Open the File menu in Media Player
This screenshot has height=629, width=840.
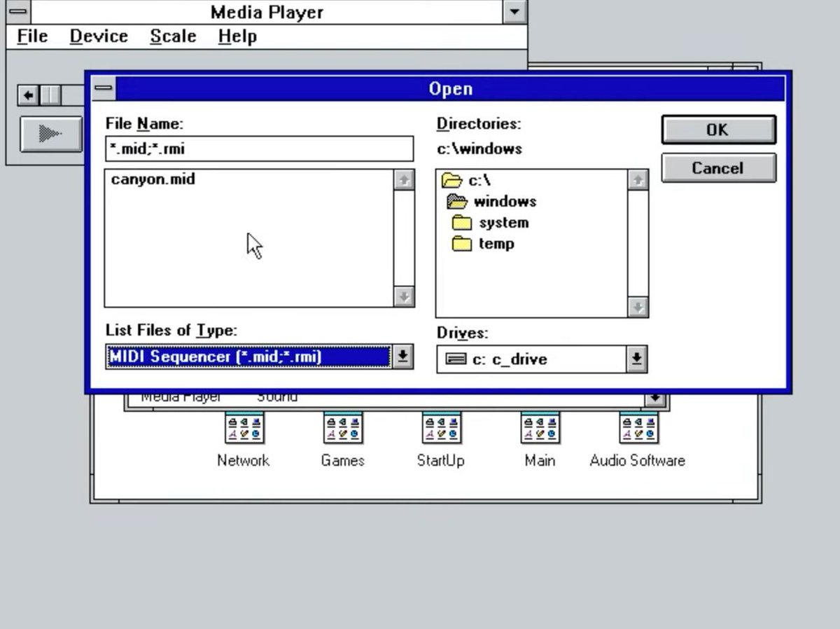click(32, 36)
